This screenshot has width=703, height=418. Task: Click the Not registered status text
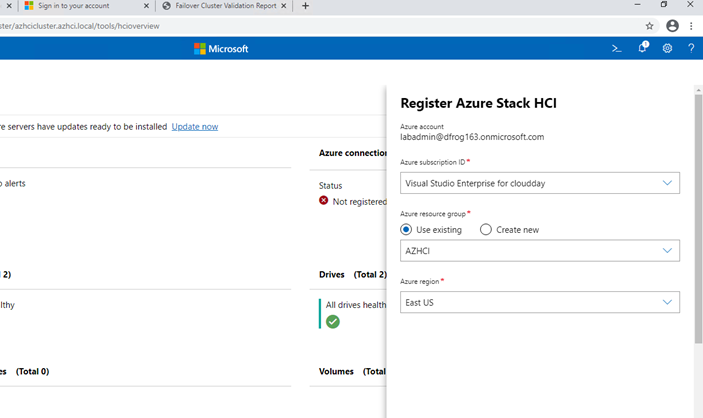click(x=360, y=202)
